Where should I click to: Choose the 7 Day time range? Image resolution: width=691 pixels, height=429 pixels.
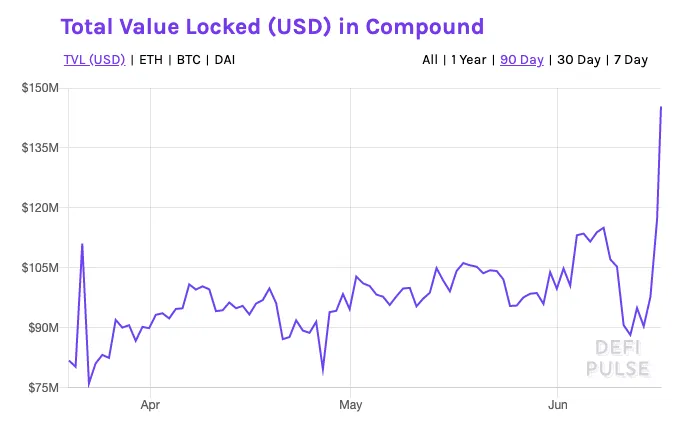point(631,60)
